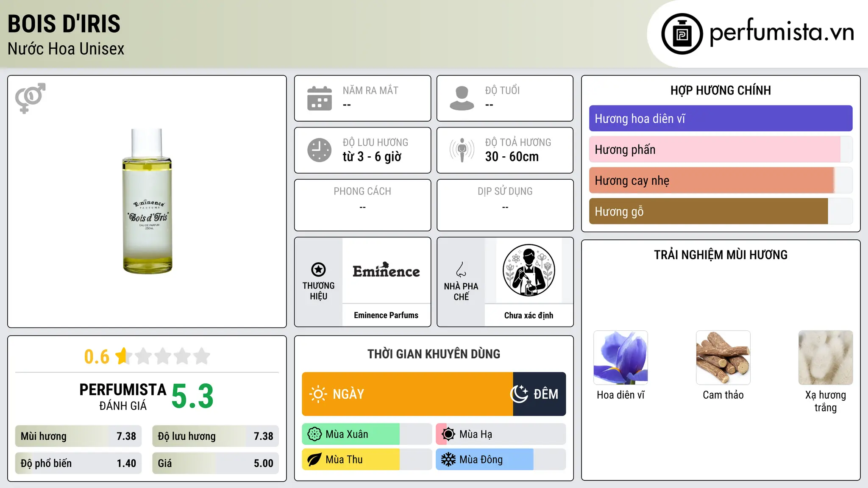Click the Chưa xác định perfumer text
This screenshot has width=868, height=488.
point(529,315)
